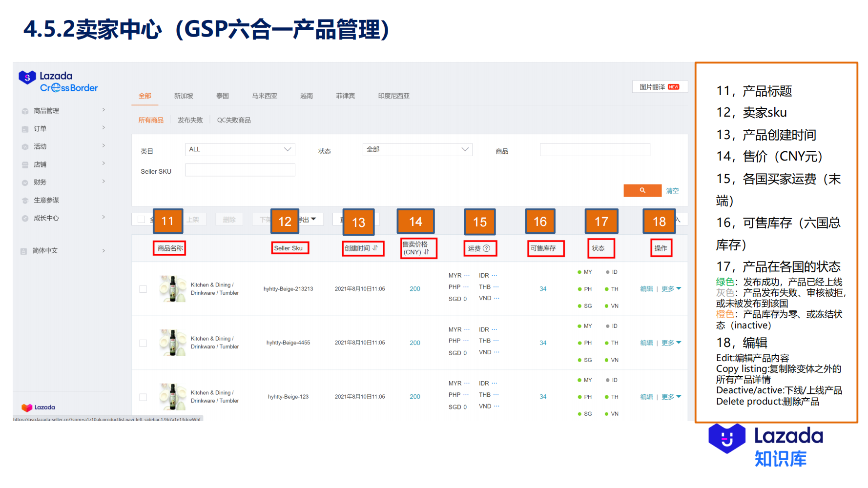Click the 生意参谋 graduation cap icon
This screenshot has height=488, width=868.
[25, 200]
